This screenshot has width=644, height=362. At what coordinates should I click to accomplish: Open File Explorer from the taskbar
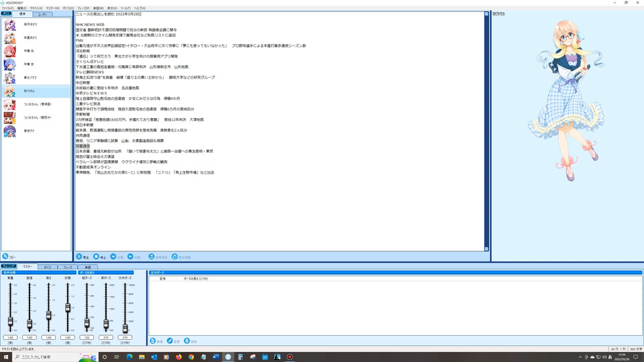[x=142, y=357]
